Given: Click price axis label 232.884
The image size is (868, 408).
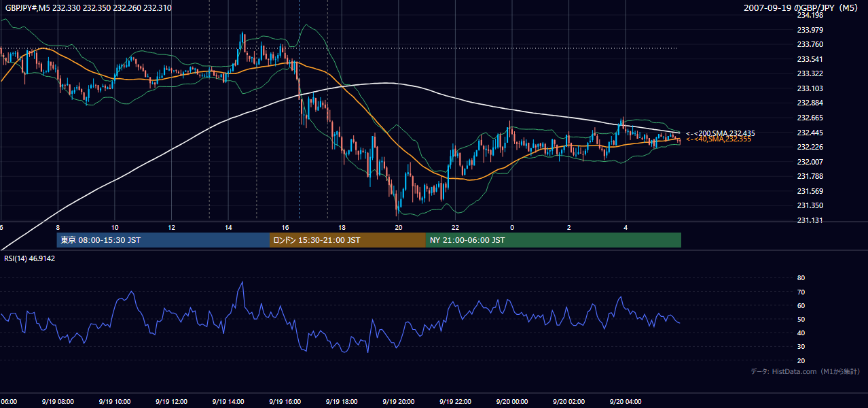Looking at the screenshot, I should 810,103.
